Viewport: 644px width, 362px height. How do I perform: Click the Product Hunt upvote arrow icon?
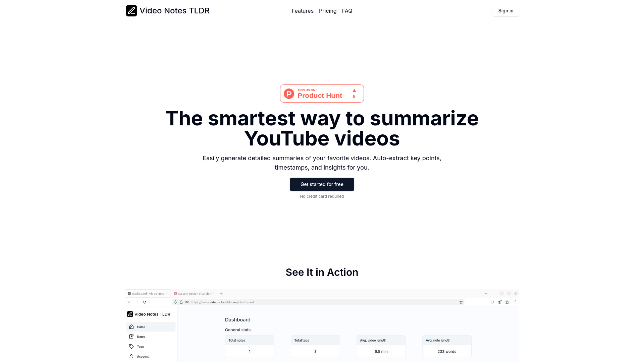(354, 90)
